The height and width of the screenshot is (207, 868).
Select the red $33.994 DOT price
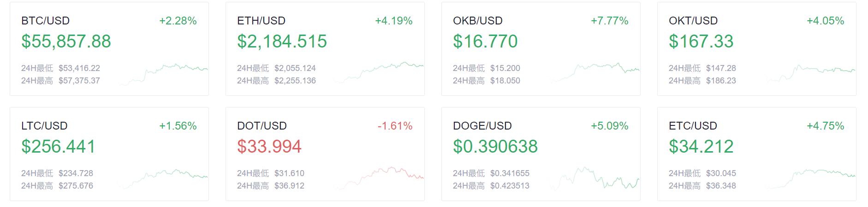269,147
